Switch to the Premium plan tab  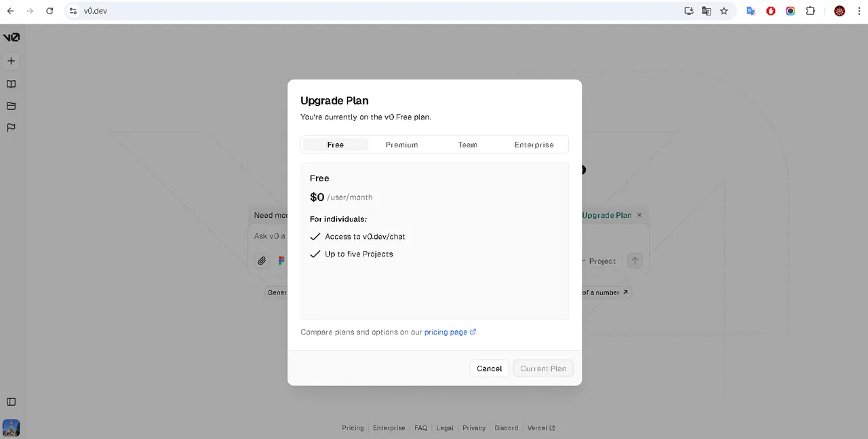401,145
